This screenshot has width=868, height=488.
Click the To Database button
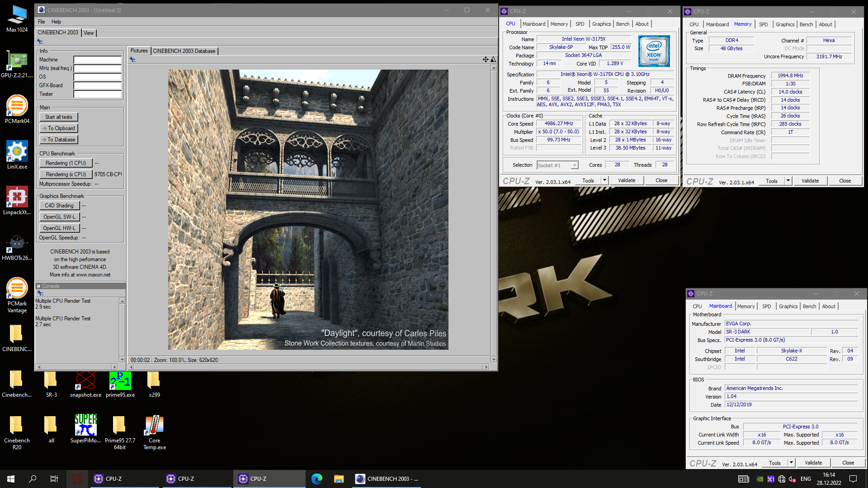click(x=58, y=140)
